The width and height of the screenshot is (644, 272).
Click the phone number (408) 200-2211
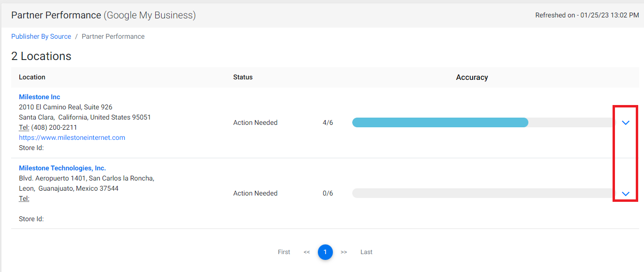pyautogui.click(x=54, y=127)
